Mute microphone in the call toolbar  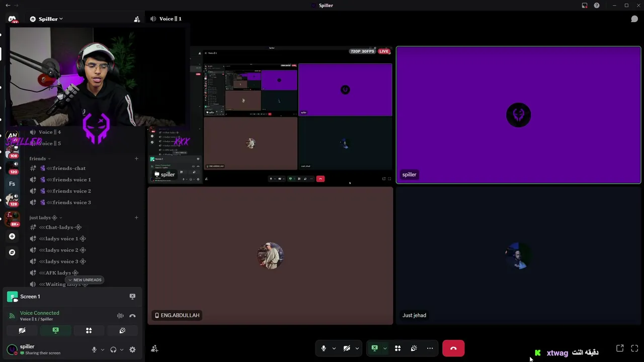(x=324, y=348)
